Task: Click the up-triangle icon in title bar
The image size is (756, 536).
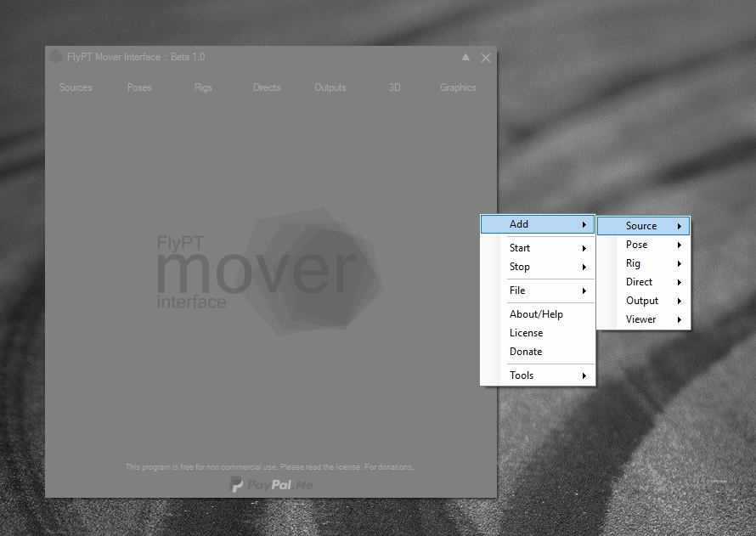Action: 465,57
